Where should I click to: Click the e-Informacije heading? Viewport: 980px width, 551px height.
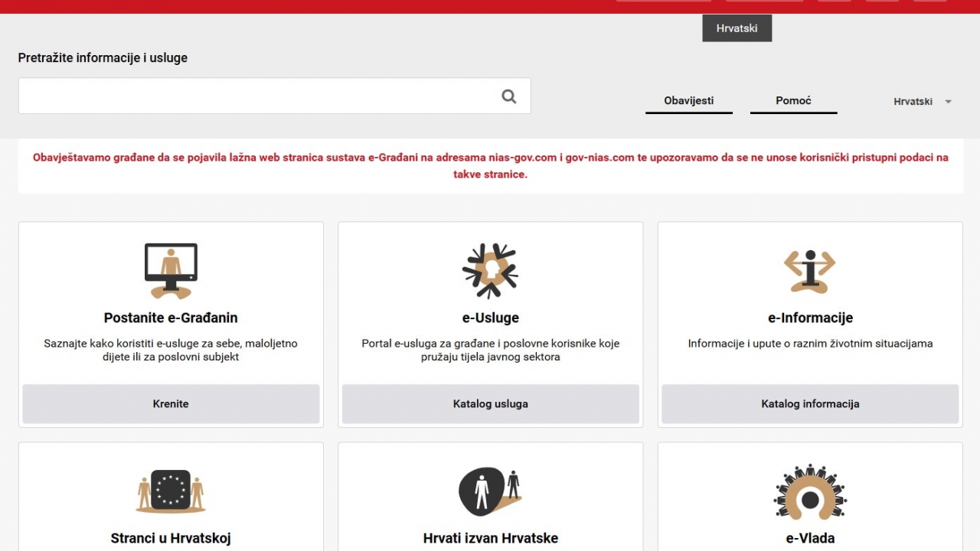[x=810, y=318]
